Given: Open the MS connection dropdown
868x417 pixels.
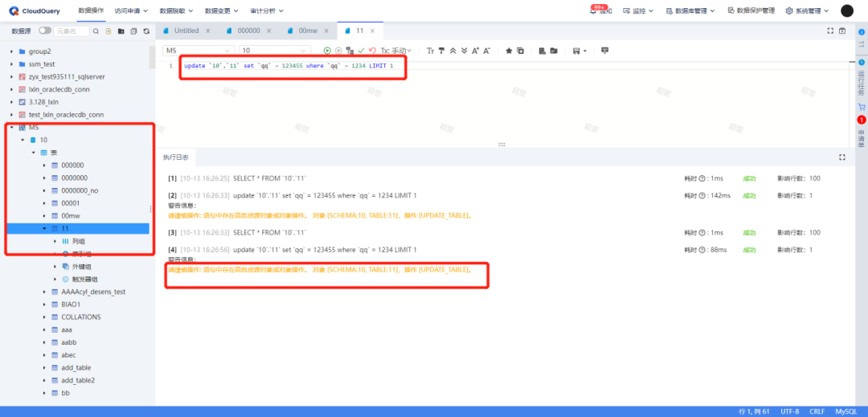Looking at the screenshot, I should coord(199,51).
